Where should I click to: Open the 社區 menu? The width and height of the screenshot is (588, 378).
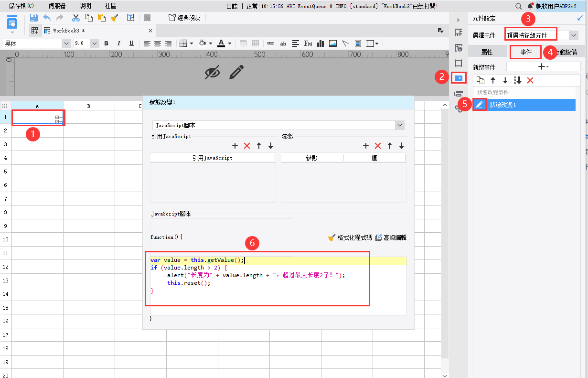[x=110, y=6]
